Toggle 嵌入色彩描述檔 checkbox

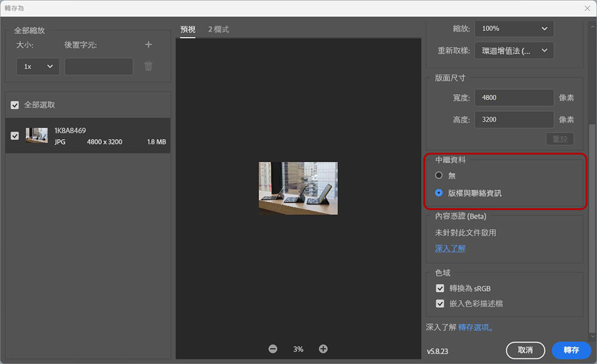(440, 304)
